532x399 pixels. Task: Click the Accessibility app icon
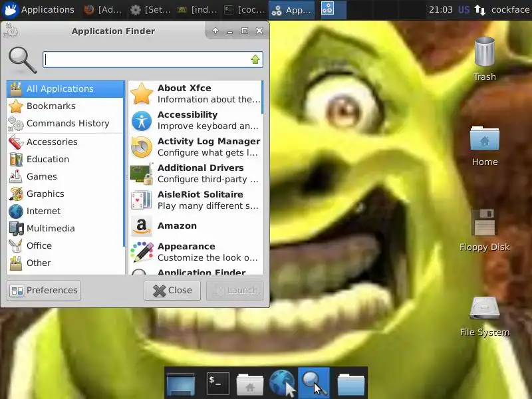[x=142, y=120]
